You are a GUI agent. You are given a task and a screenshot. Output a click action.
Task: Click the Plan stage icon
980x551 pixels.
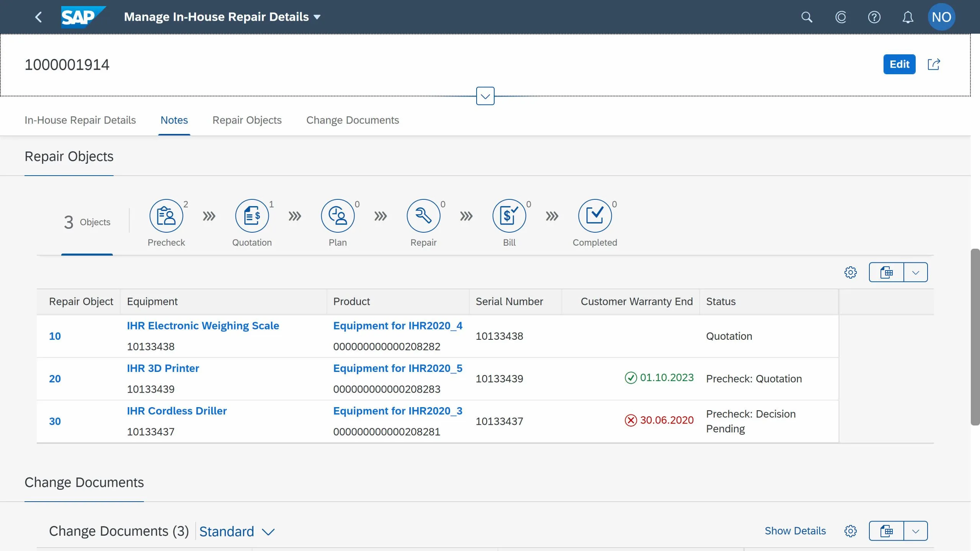[x=338, y=216]
